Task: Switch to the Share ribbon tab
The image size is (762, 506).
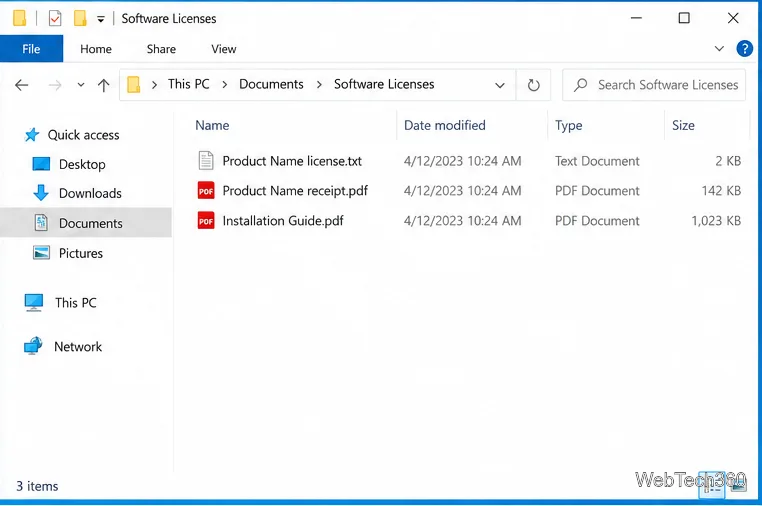Action: tap(161, 49)
